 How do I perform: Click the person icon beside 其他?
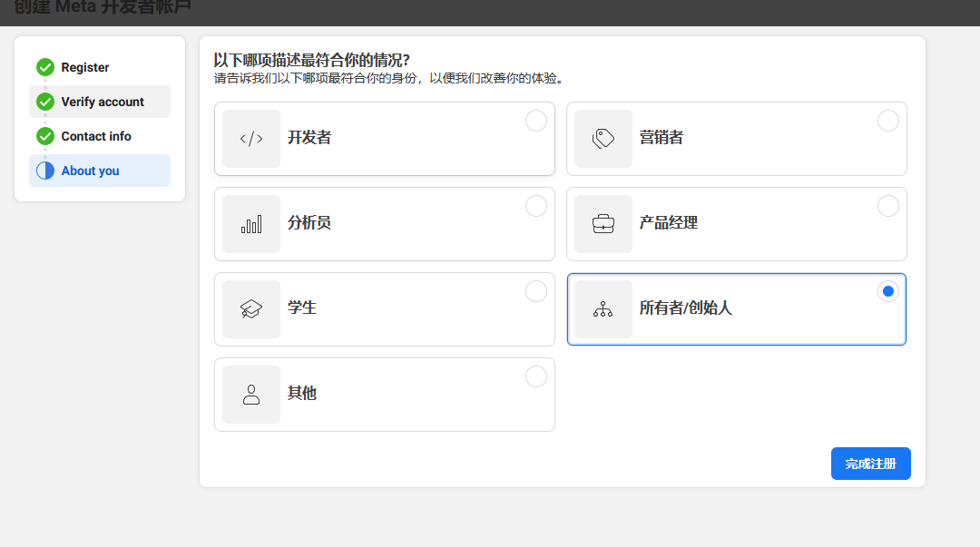click(251, 395)
